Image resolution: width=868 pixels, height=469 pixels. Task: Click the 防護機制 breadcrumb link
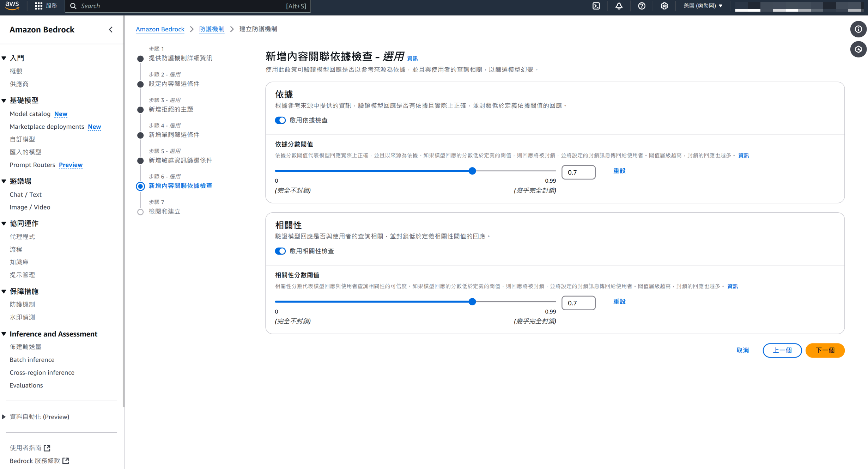212,29
